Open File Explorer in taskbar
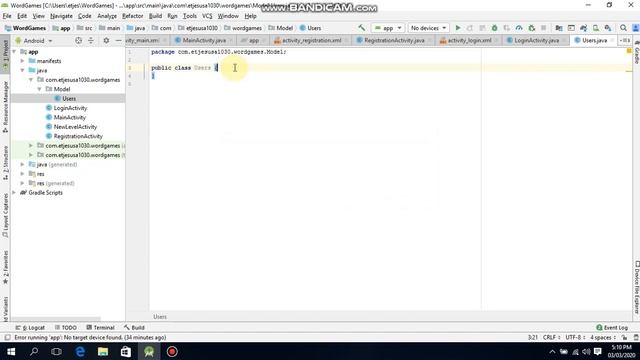Image resolution: width=640 pixels, height=360 pixels. click(103, 351)
